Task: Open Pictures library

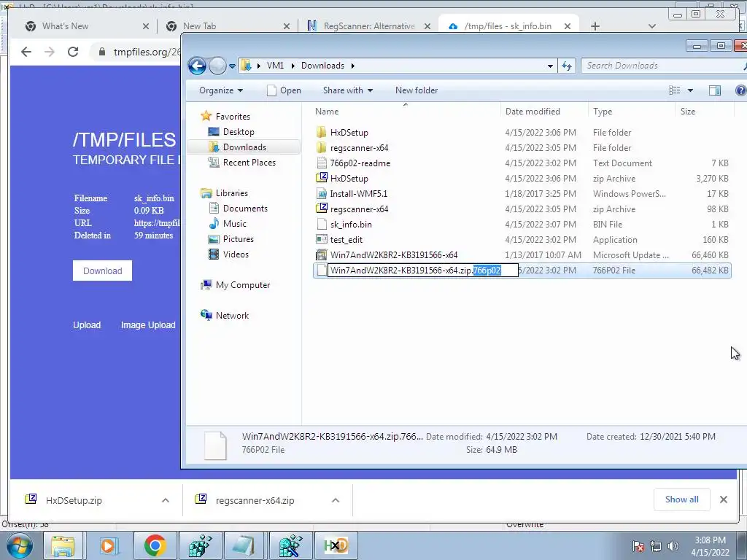Action: pyautogui.click(x=239, y=238)
